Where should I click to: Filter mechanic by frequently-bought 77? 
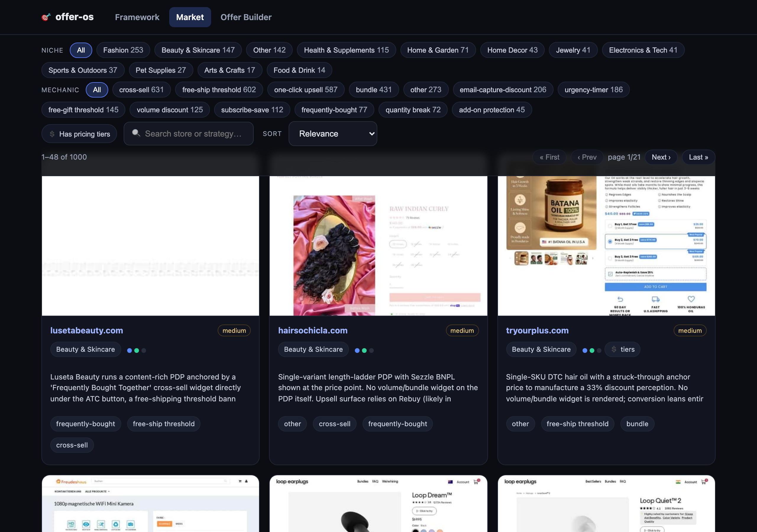[334, 110]
